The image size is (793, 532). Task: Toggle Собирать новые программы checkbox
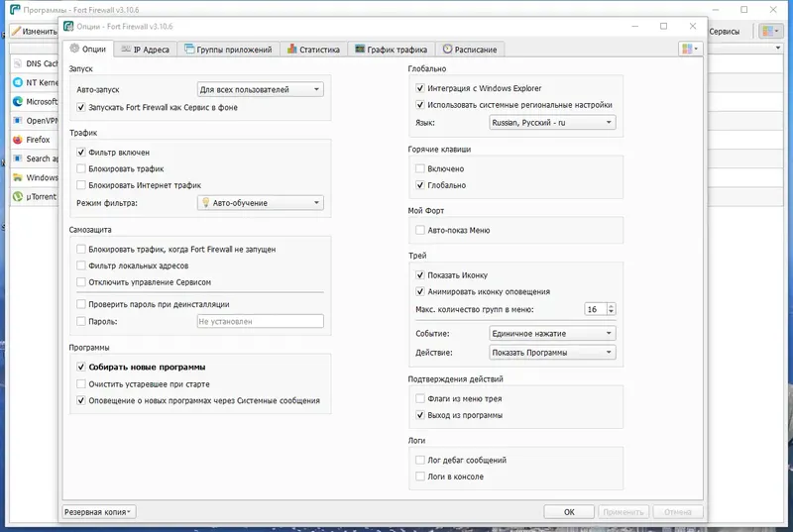click(x=81, y=367)
